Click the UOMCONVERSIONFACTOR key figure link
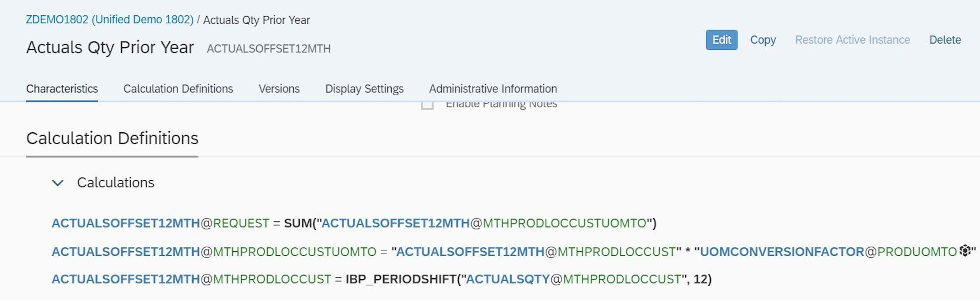980x300 pixels. pyautogui.click(x=782, y=252)
